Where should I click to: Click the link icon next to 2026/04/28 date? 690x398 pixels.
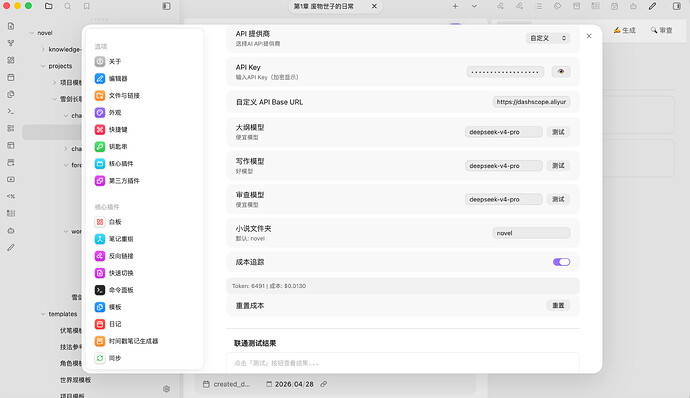click(323, 384)
